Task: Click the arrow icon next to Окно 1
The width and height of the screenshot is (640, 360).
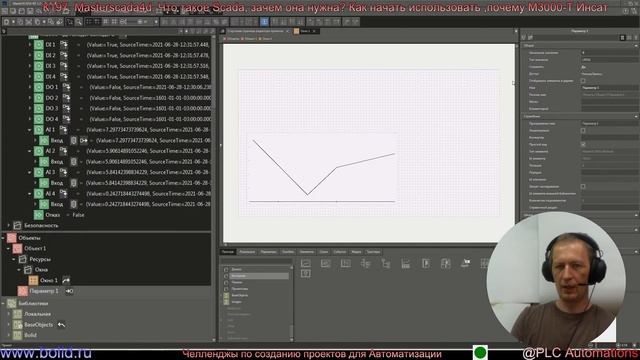Action: (x=66, y=280)
